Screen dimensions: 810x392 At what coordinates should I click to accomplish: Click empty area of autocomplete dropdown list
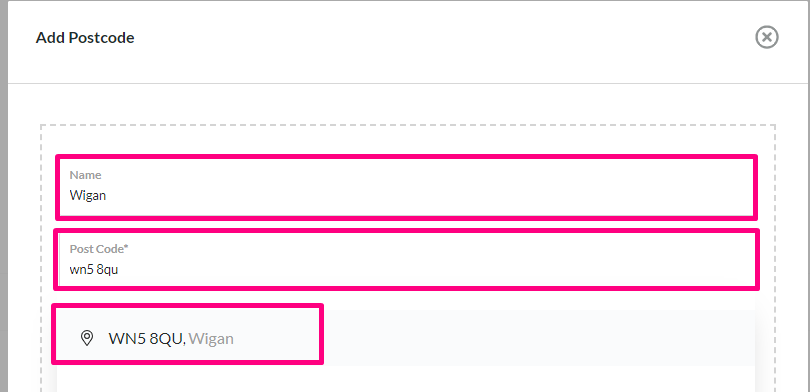pos(406,379)
